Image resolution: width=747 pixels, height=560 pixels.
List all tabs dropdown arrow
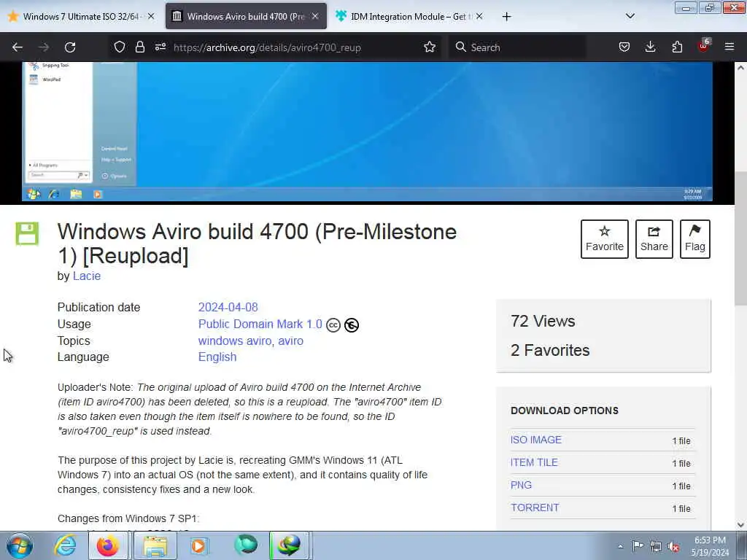630,16
